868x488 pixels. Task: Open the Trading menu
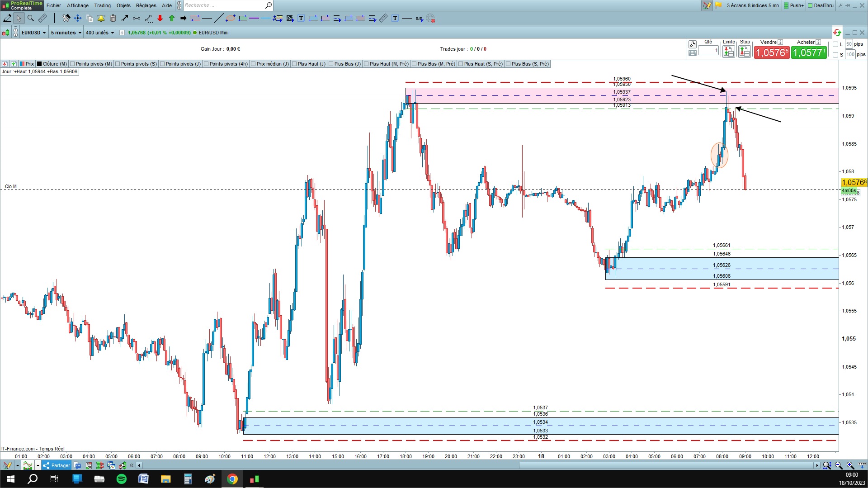(102, 5)
